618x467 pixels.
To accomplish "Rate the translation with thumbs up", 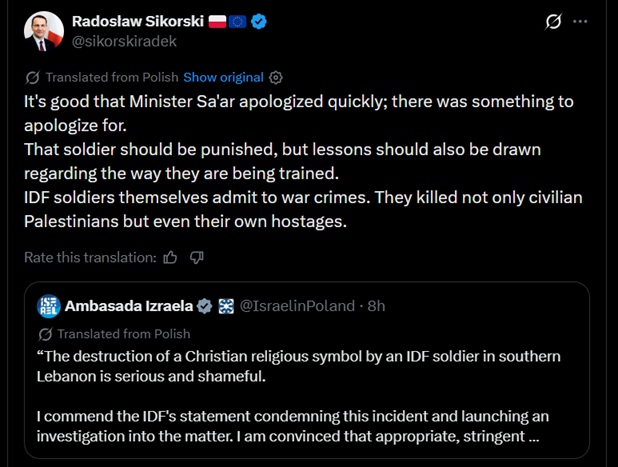I will pyautogui.click(x=170, y=258).
